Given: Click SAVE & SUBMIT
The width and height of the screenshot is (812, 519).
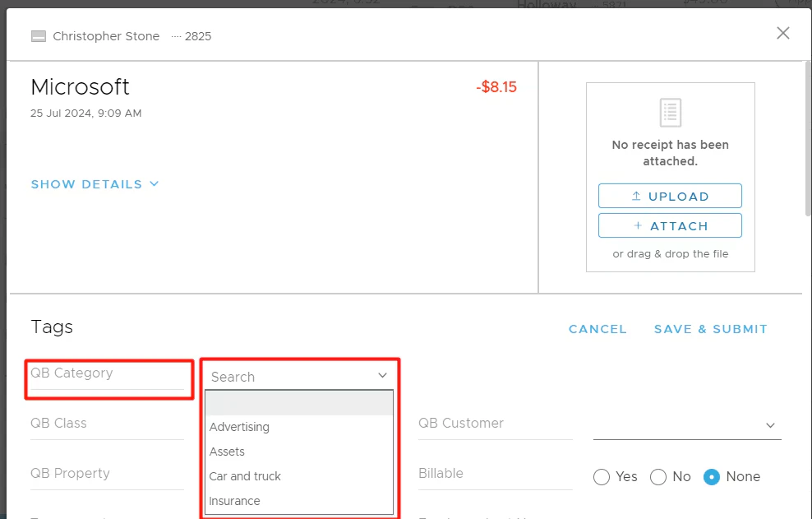Looking at the screenshot, I should tap(710, 329).
